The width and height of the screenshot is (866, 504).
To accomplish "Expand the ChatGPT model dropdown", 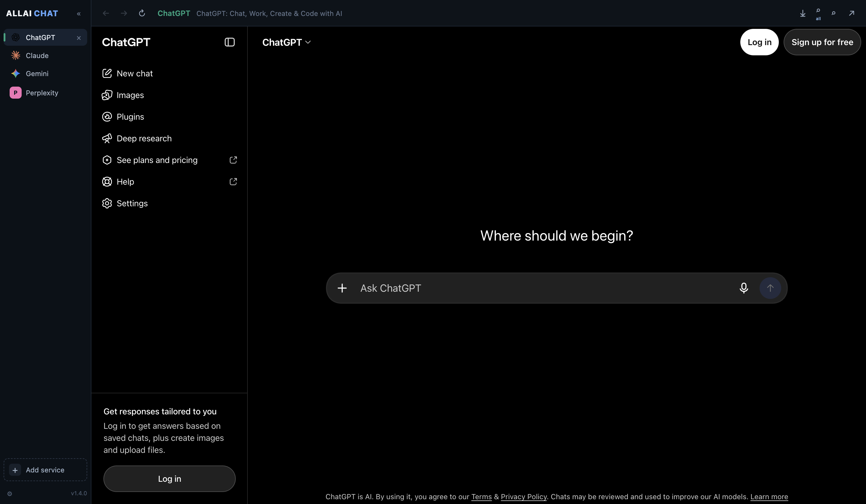I will point(287,42).
